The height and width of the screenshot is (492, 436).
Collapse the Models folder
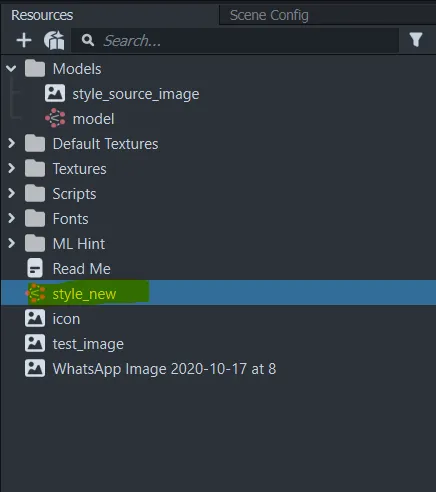11,69
